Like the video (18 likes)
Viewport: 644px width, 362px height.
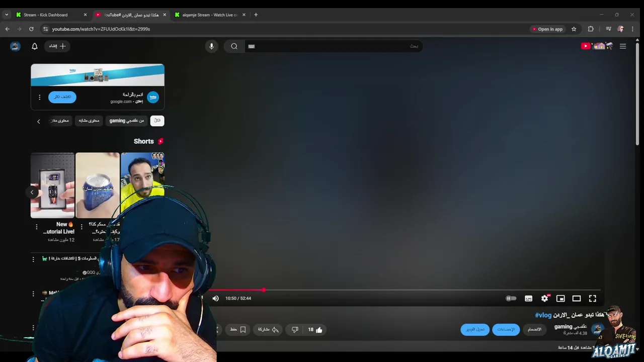315,330
